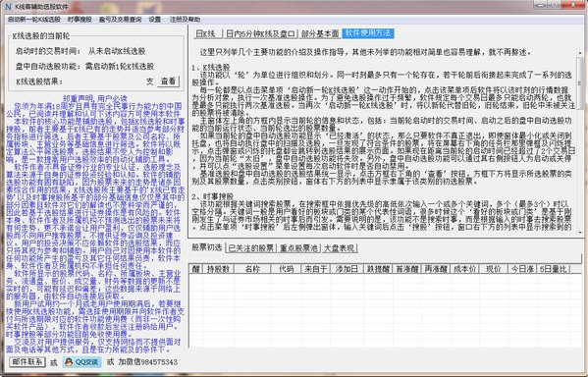
Task: Sort by the 今日涨 column header
Action: click(x=522, y=269)
